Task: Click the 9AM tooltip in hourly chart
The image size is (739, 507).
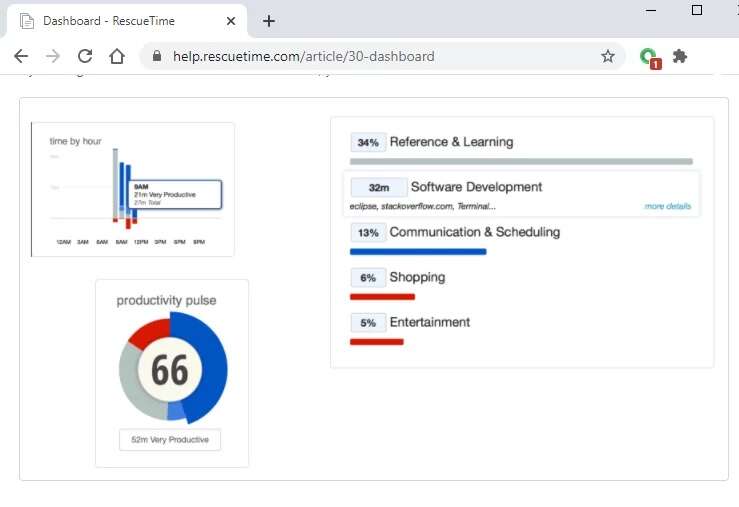Action: click(x=175, y=195)
